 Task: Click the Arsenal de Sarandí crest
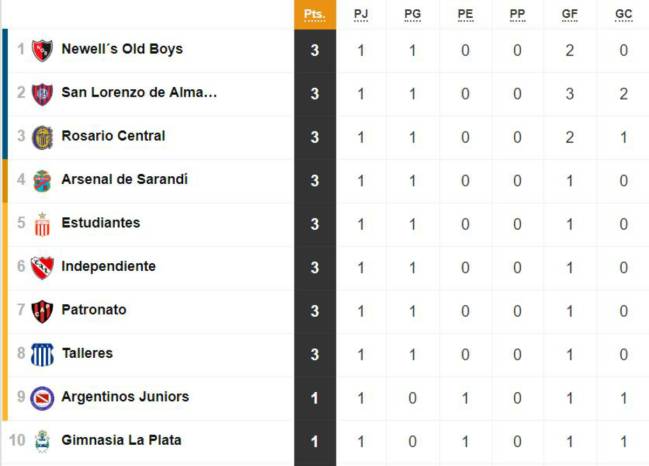[x=42, y=181]
